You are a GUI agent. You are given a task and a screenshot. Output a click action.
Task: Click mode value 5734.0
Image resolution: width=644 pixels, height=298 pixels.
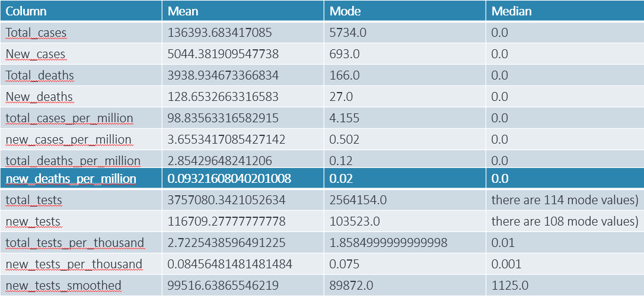(347, 33)
